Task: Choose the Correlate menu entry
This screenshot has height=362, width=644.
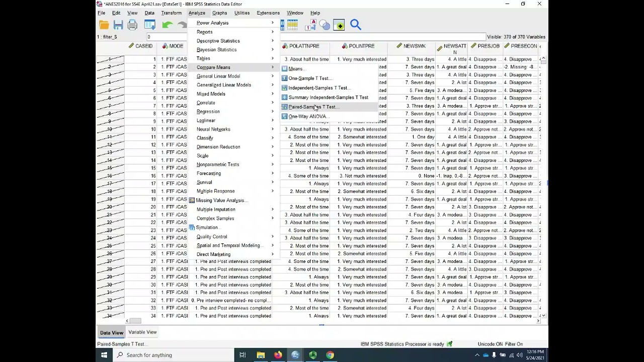Action: [x=232, y=103]
